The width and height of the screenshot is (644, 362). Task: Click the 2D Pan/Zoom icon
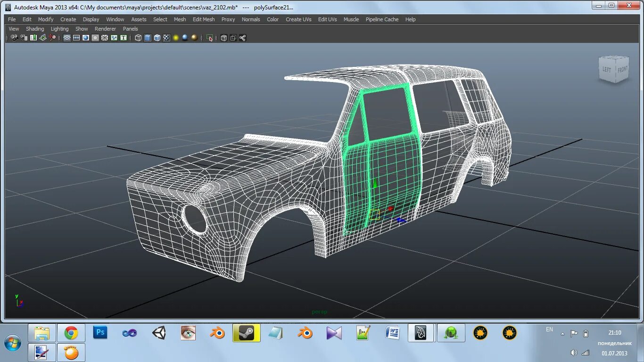(x=52, y=38)
